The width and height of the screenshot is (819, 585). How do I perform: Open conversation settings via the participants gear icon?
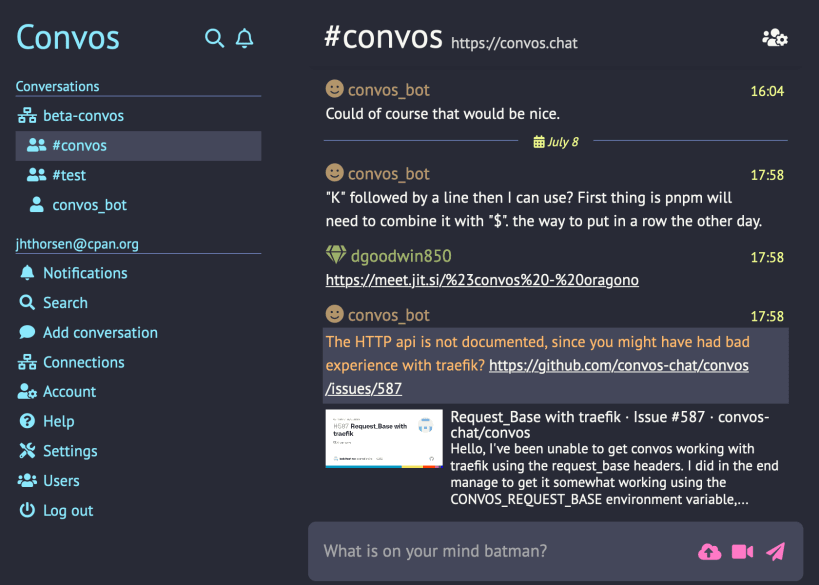pos(775,38)
